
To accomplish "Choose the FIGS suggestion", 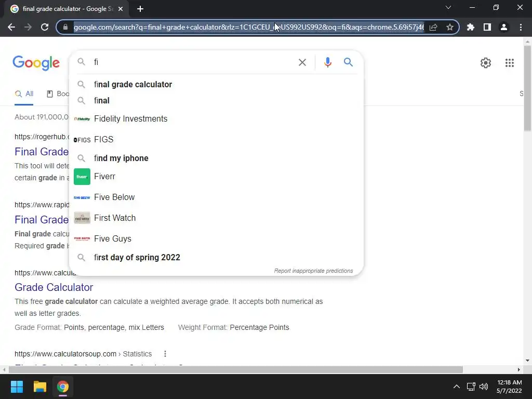I will (x=216, y=139).
